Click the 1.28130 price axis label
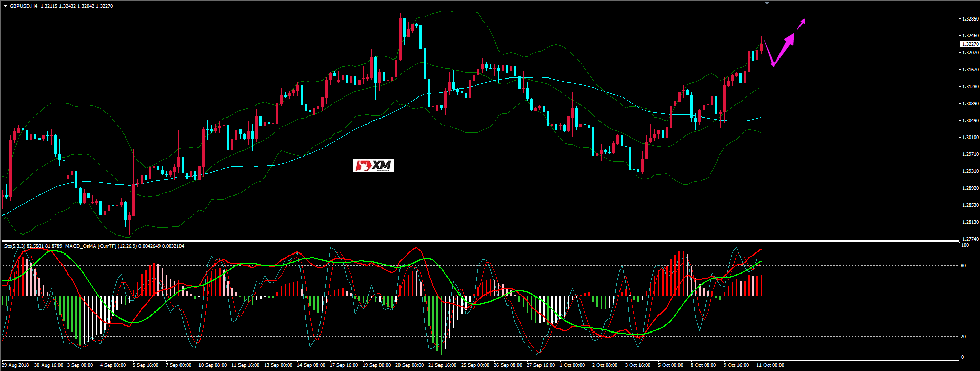980x371 pixels. tap(970, 222)
